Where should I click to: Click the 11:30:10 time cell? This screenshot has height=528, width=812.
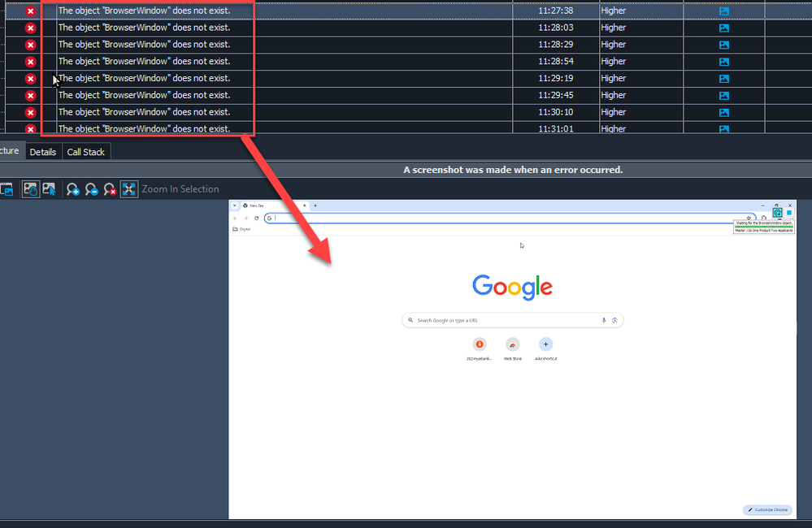(556, 112)
